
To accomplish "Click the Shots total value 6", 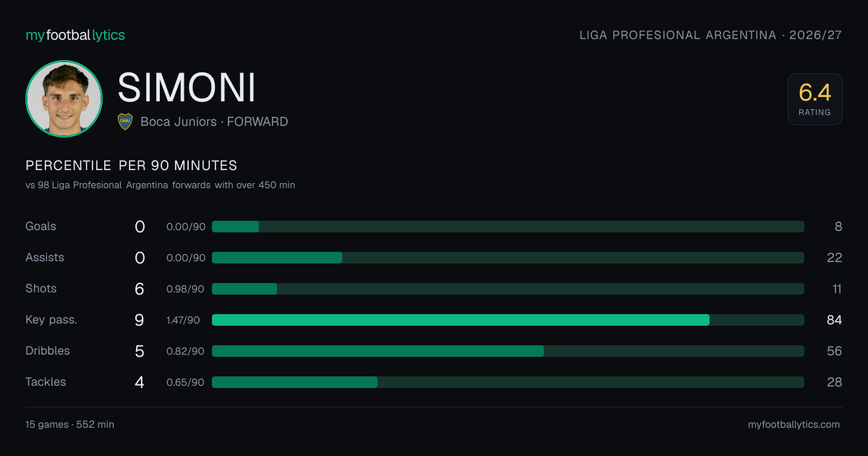I will pyautogui.click(x=140, y=289).
